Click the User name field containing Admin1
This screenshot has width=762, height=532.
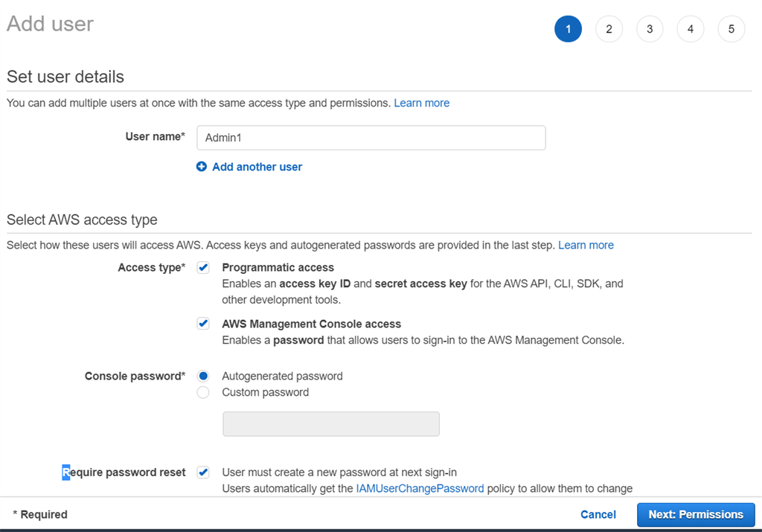tap(371, 138)
